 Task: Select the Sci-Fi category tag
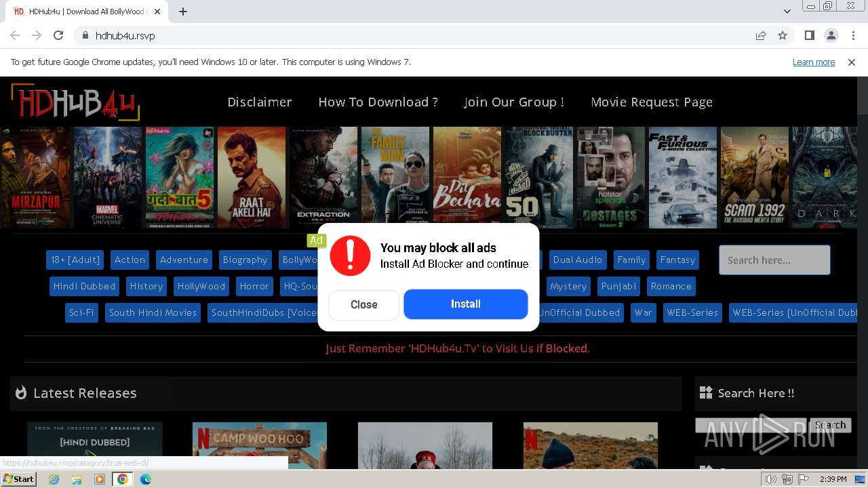click(x=81, y=313)
